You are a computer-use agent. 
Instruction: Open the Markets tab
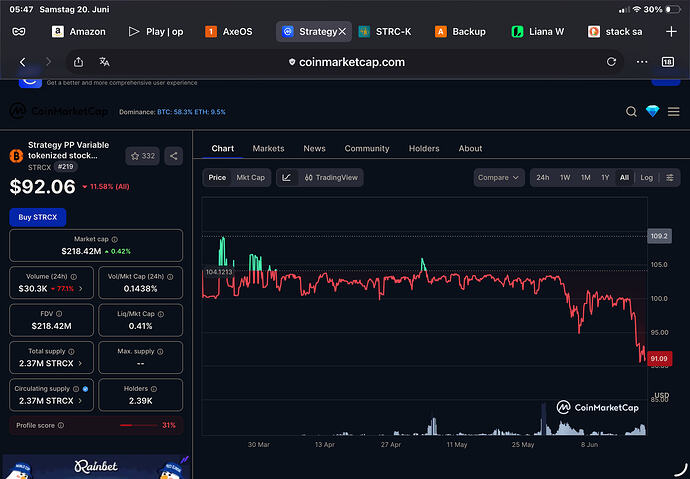268,149
